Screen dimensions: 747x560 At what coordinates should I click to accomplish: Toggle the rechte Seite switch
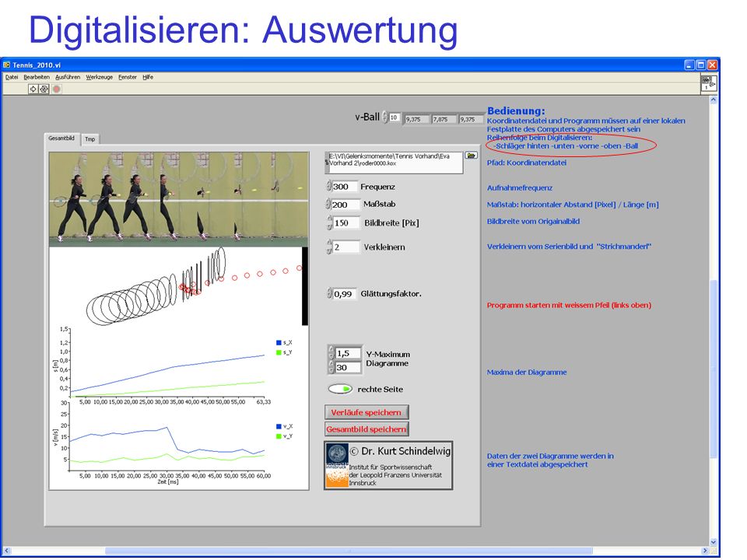point(340,389)
